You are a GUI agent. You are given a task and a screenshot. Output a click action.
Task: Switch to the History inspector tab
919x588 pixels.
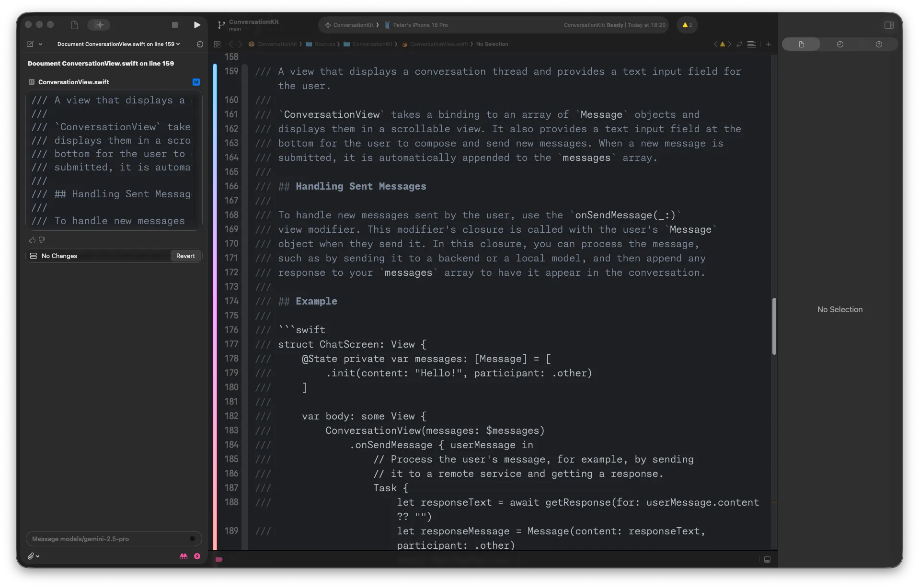tap(840, 44)
